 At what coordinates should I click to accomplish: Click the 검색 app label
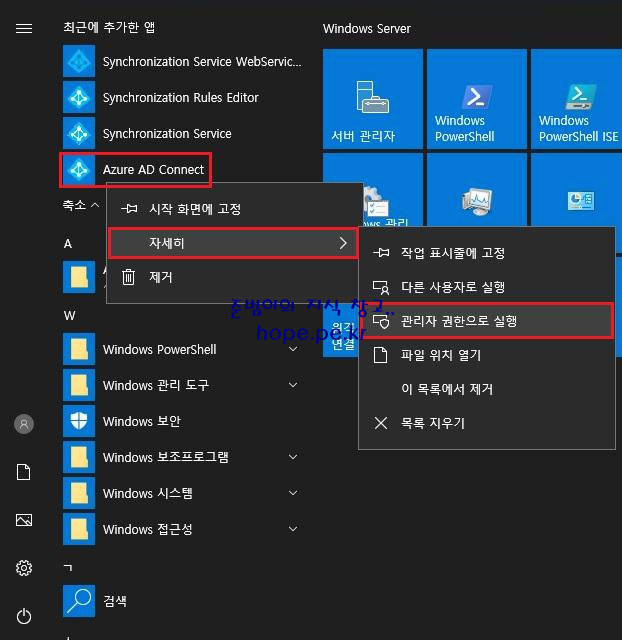click(x=115, y=601)
